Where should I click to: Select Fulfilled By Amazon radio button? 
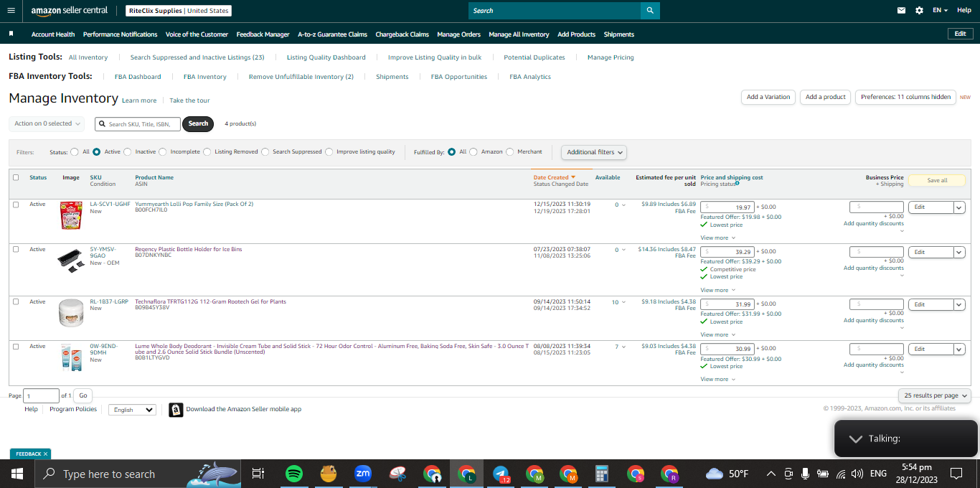[473, 152]
